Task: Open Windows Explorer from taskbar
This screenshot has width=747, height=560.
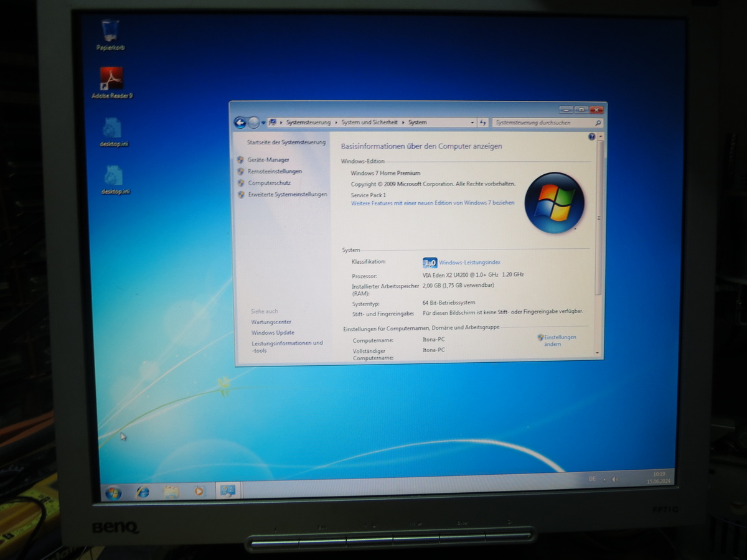Action: click(171, 492)
